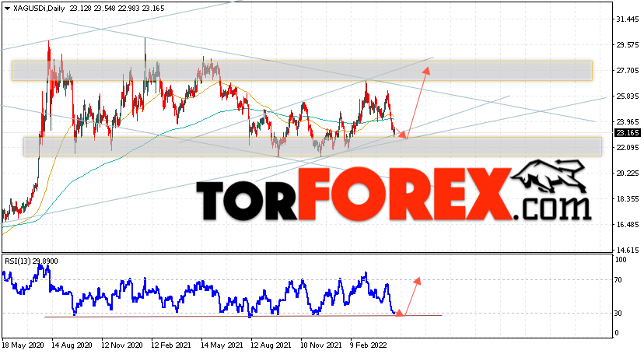Click the RSI 30 level label
This screenshot has width=644, height=354.
coord(618,314)
